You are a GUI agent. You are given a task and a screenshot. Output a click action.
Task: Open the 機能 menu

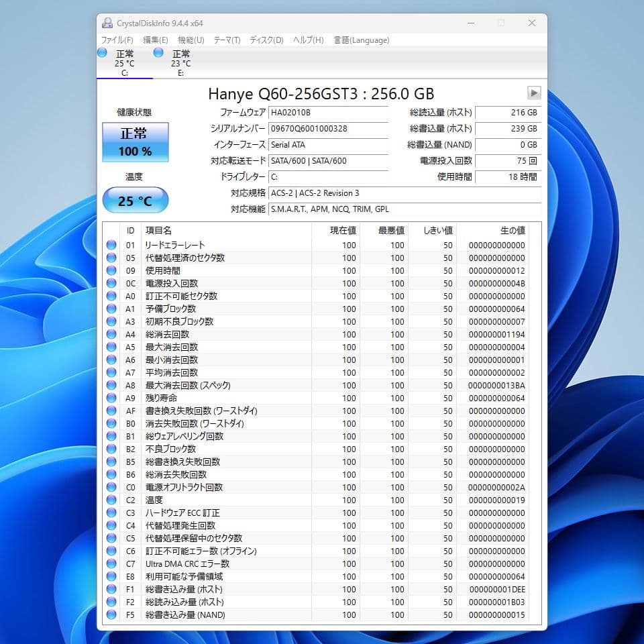pyautogui.click(x=191, y=40)
